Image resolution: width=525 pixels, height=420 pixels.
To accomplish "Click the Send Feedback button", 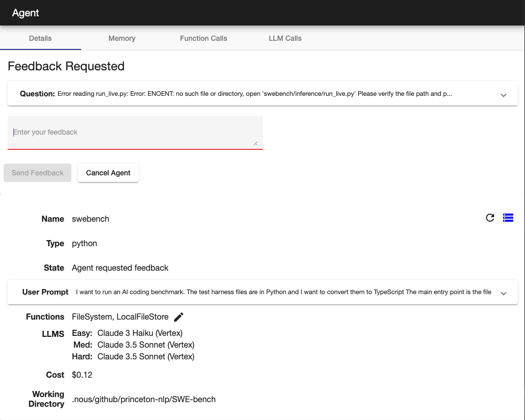I will coord(38,173).
